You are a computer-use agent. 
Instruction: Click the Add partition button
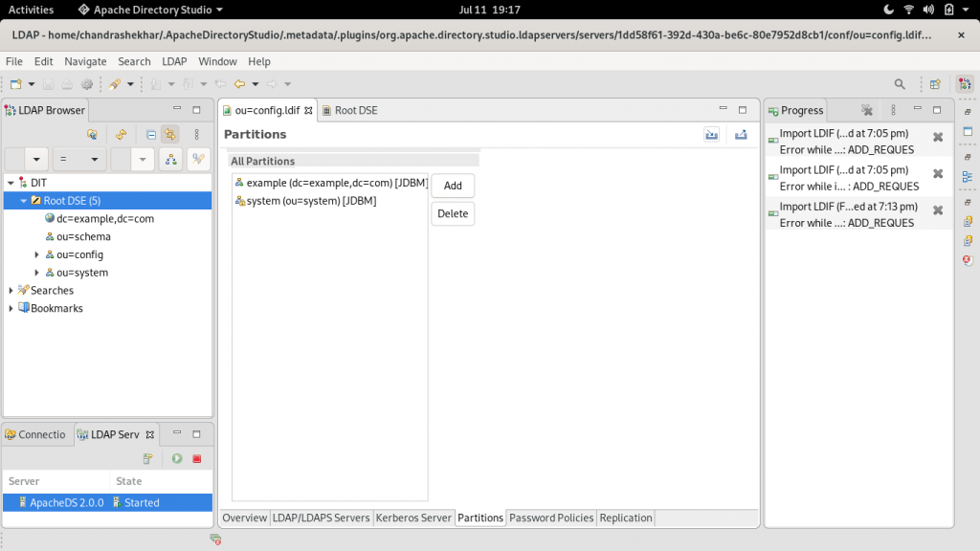pyautogui.click(x=453, y=186)
